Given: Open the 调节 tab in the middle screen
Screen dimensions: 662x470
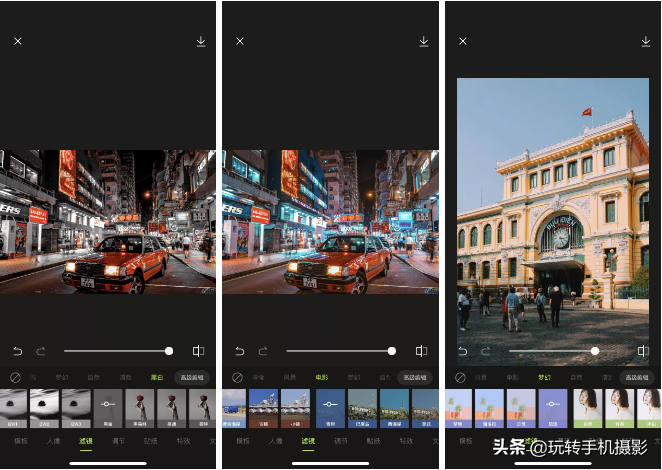Looking at the screenshot, I should [343, 441].
